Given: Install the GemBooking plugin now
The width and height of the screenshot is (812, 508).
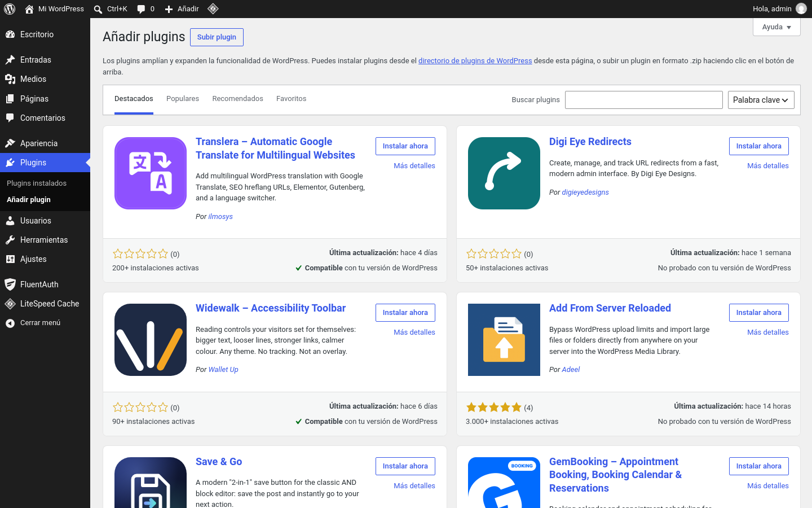Looking at the screenshot, I should (x=759, y=466).
